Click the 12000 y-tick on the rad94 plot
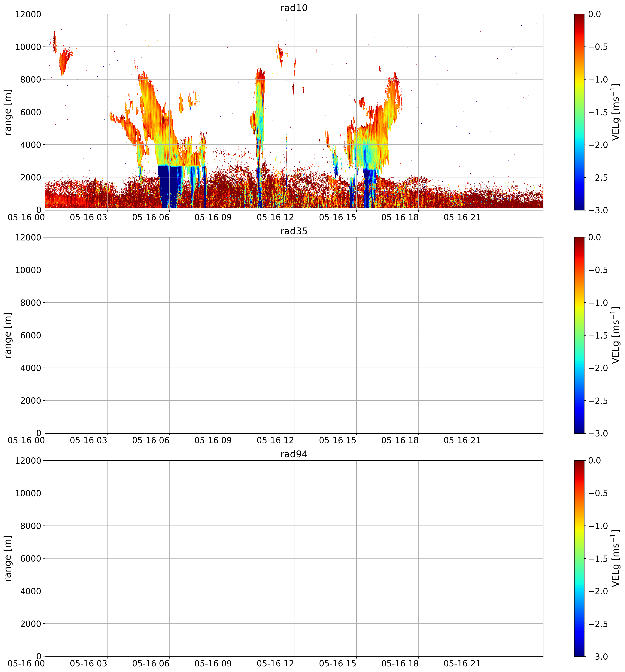The height and width of the screenshot is (672, 625). click(x=28, y=460)
